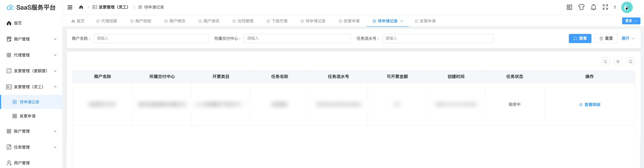Collapse the 发票管理（灵工） sidebar menu

pos(31,87)
